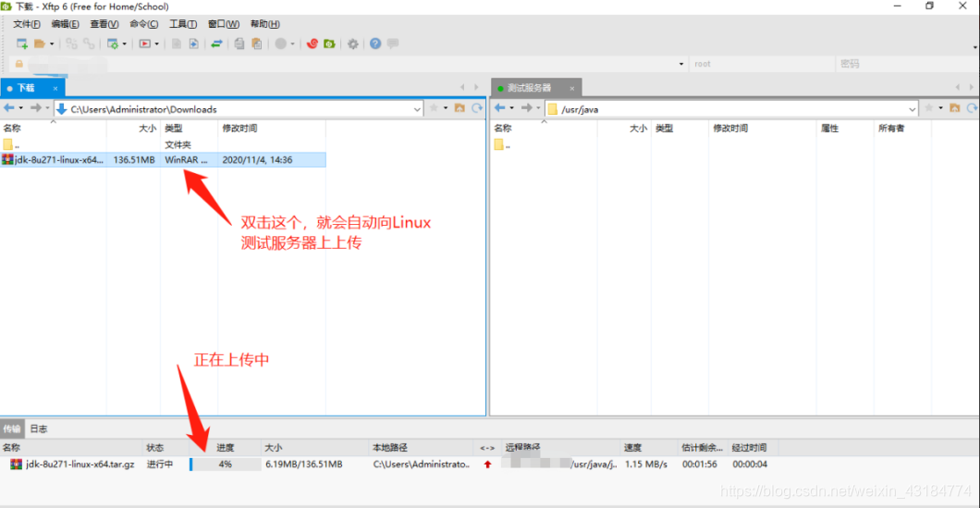Expand the Open Session dropdown arrow
The height and width of the screenshot is (508, 980).
(x=52, y=43)
